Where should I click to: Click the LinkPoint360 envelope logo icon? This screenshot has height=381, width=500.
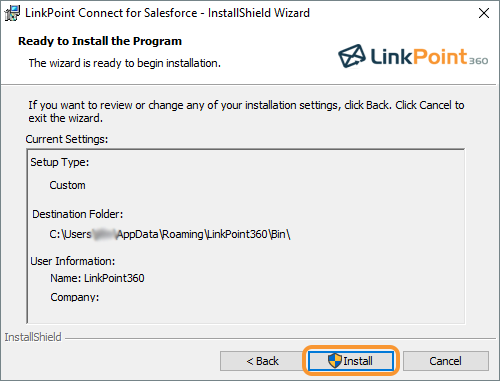click(x=352, y=56)
